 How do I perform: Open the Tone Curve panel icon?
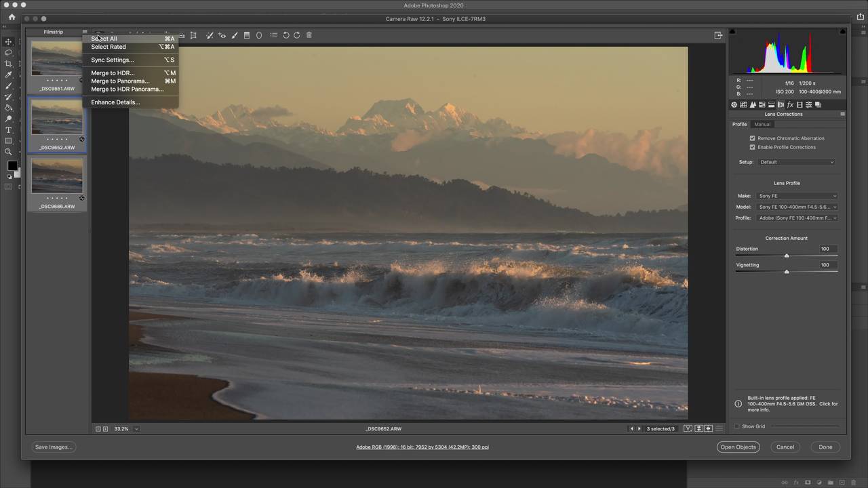click(x=744, y=105)
